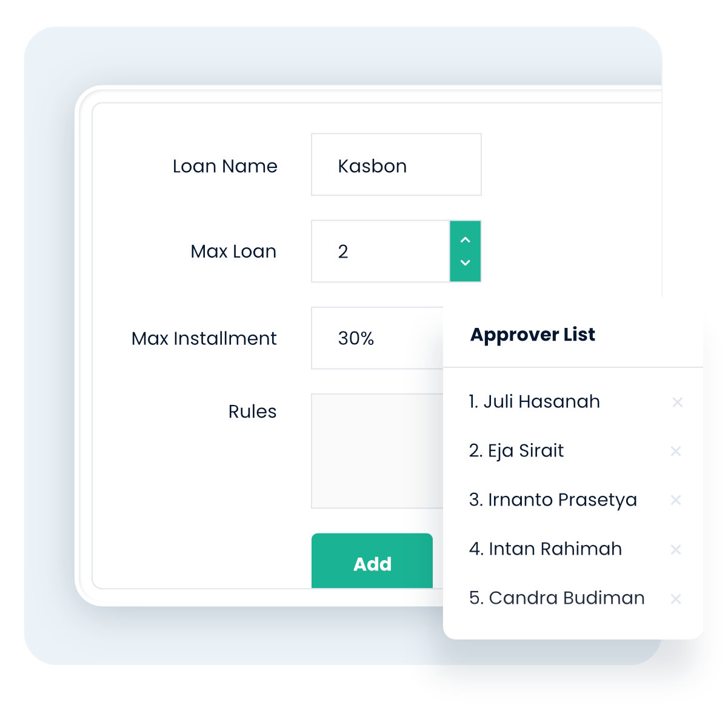Image resolution: width=728 pixels, height=728 pixels.
Task: Select approver 4. Intan Rahimah
Action: [x=545, y=549]
